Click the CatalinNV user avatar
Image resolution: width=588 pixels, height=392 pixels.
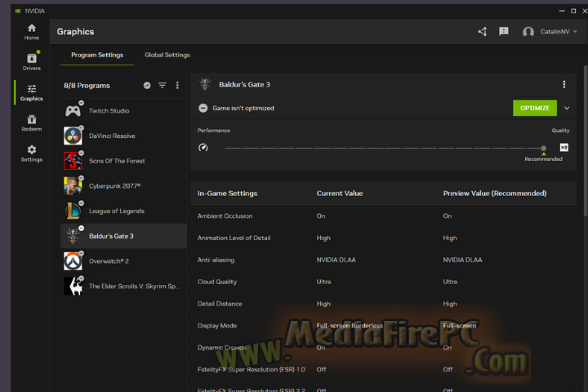point(528,32)
